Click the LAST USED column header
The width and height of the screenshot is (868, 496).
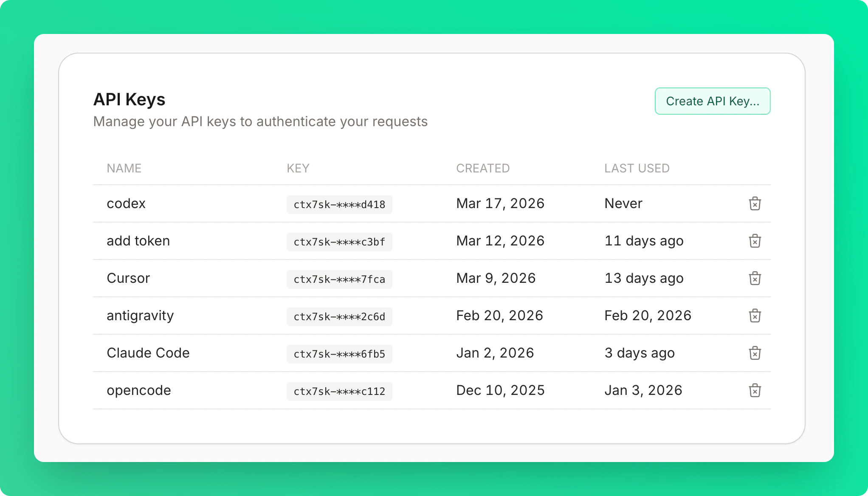click(x=637, y=168)
